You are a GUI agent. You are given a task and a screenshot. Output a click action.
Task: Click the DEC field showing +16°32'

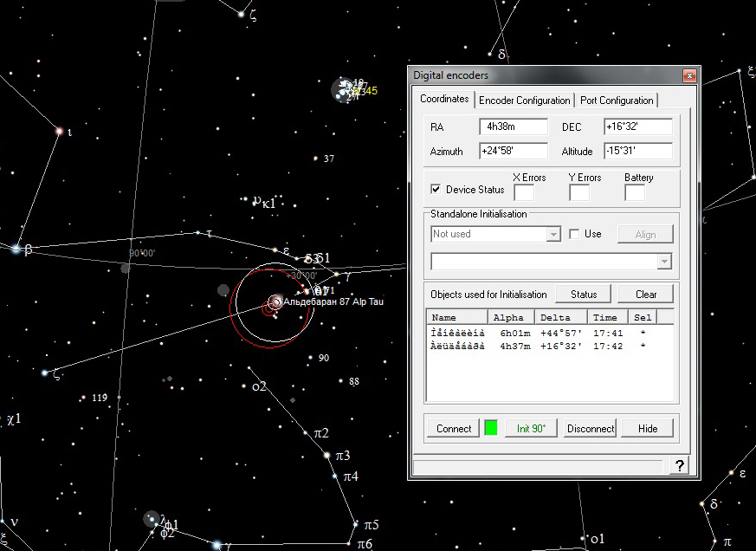[x=638, y=126]
